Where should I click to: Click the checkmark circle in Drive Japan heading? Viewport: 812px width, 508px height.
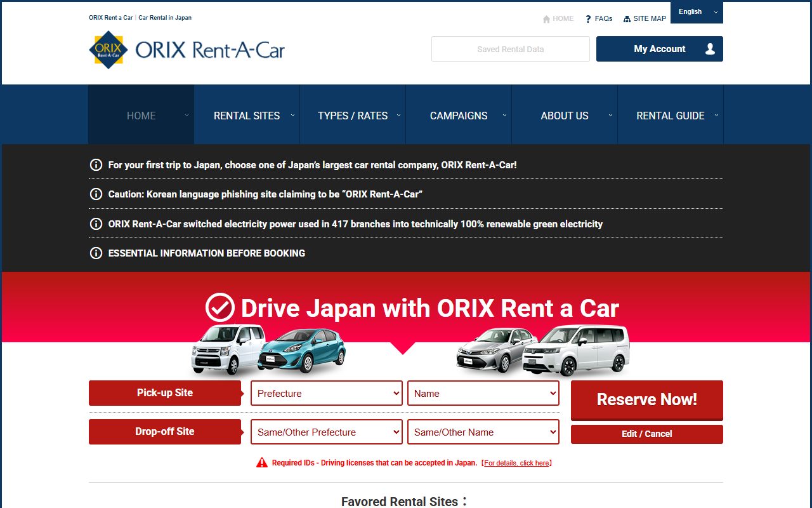click(x=220, y=308)
